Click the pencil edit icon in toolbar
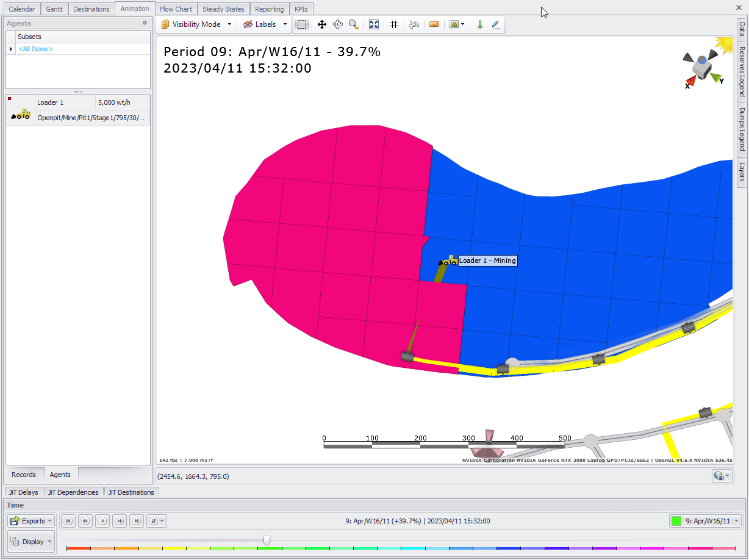This screenshot has width=749, height=560. click(495, 24)
